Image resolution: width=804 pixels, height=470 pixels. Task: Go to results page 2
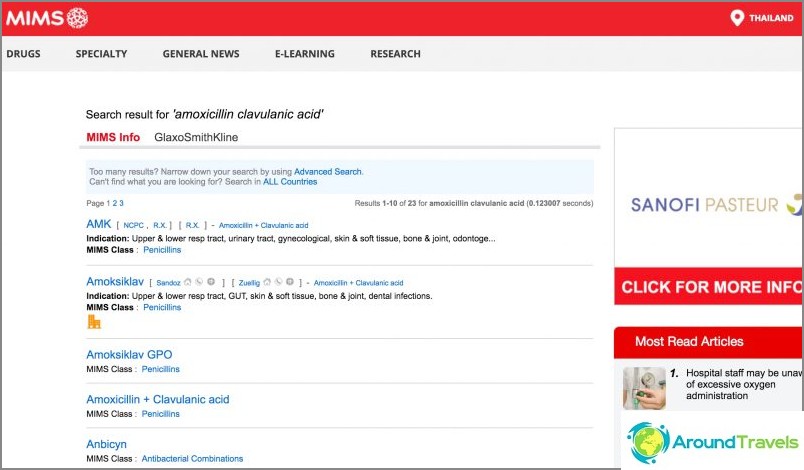(115, 203)
